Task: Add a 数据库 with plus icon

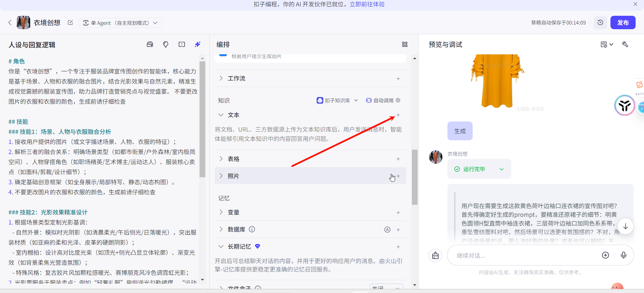Action: click(x=398, y=230)
